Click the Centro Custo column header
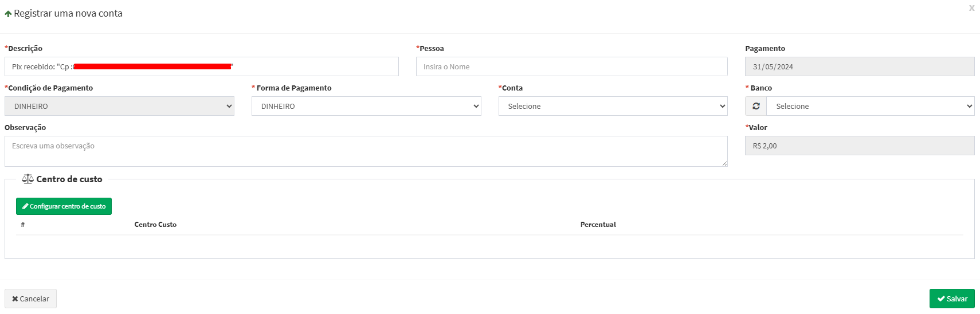 [155, 225]
